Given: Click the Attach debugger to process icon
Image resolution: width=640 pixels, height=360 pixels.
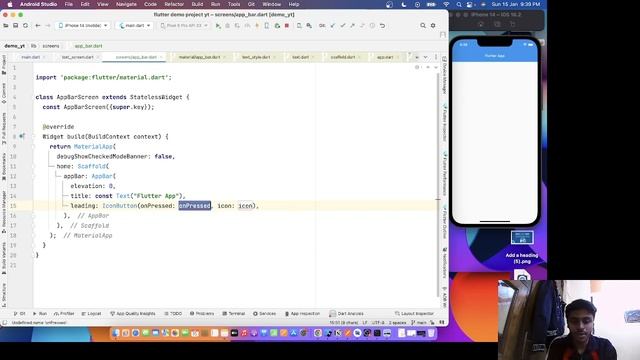Looking at the screenshot, I should coord(277,25).
